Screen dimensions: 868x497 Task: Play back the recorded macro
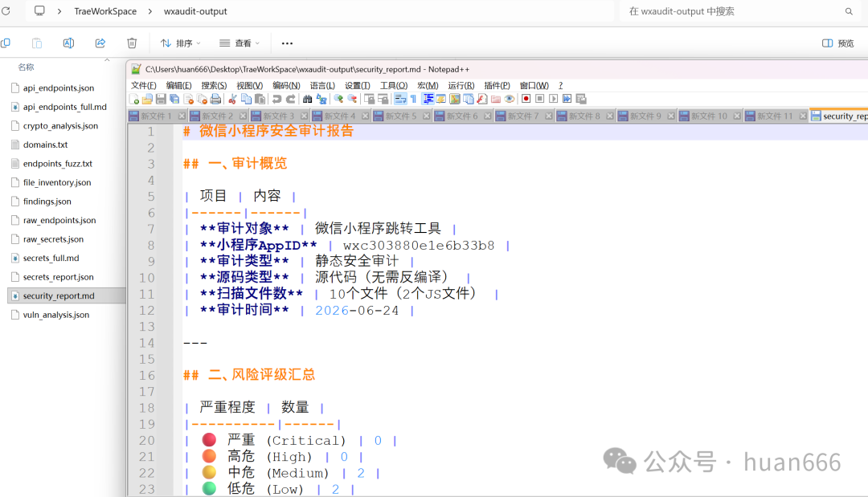[554, 99]
